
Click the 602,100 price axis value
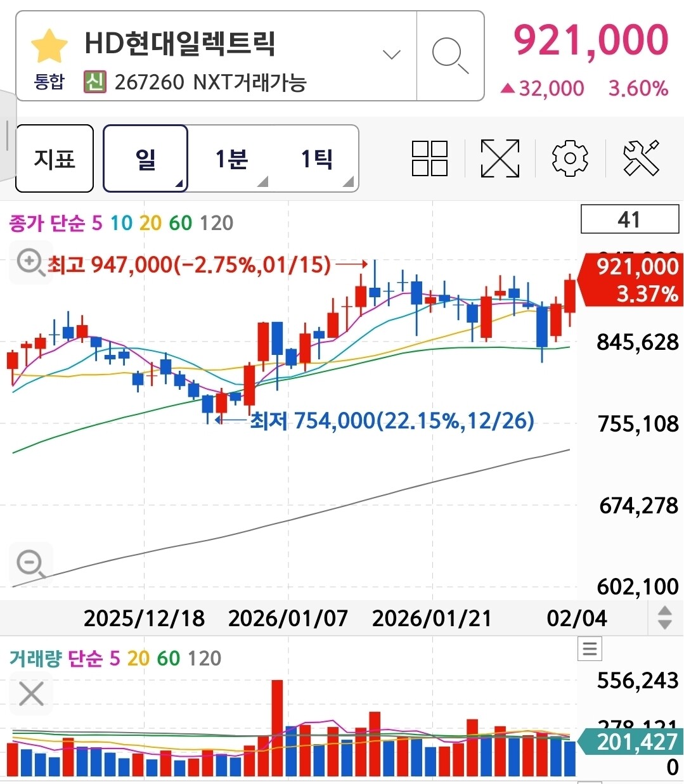638,586
